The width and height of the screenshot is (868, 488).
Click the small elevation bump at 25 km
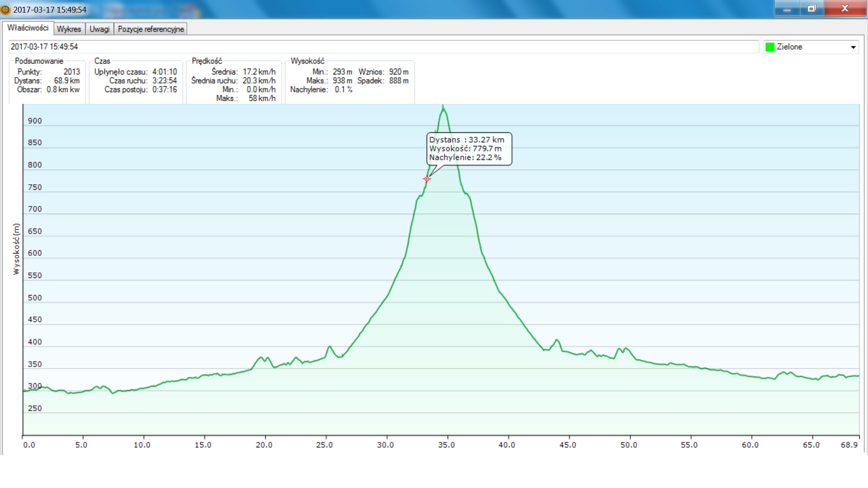(330, 347)
